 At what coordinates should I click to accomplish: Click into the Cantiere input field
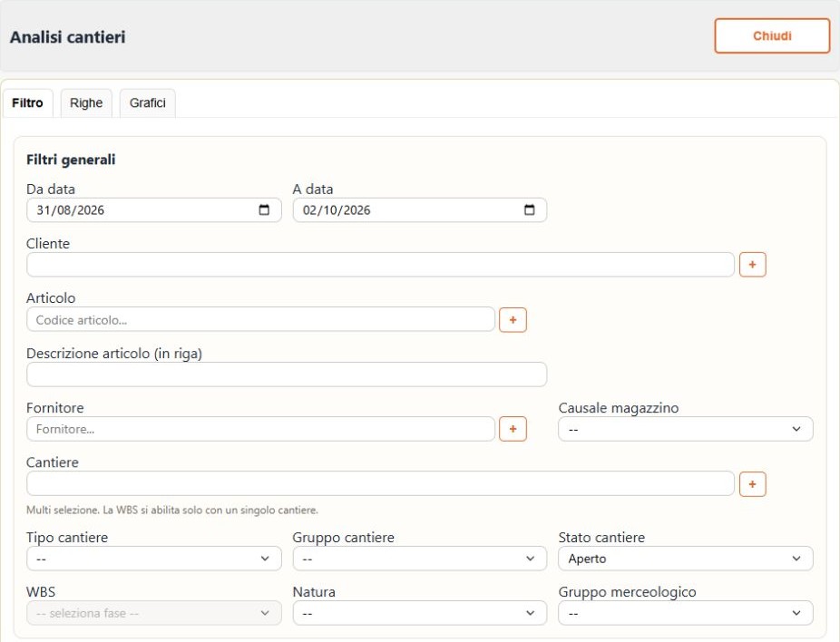(380, 484)
